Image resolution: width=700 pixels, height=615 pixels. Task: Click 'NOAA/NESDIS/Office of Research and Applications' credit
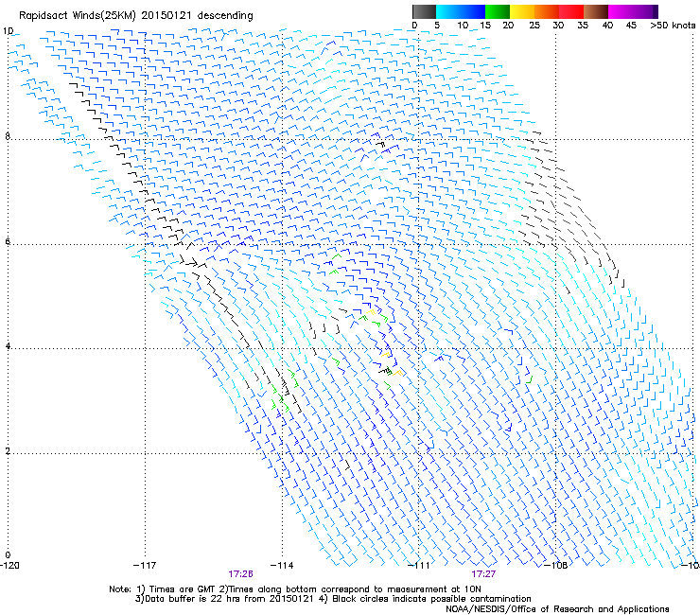(557, 609)
